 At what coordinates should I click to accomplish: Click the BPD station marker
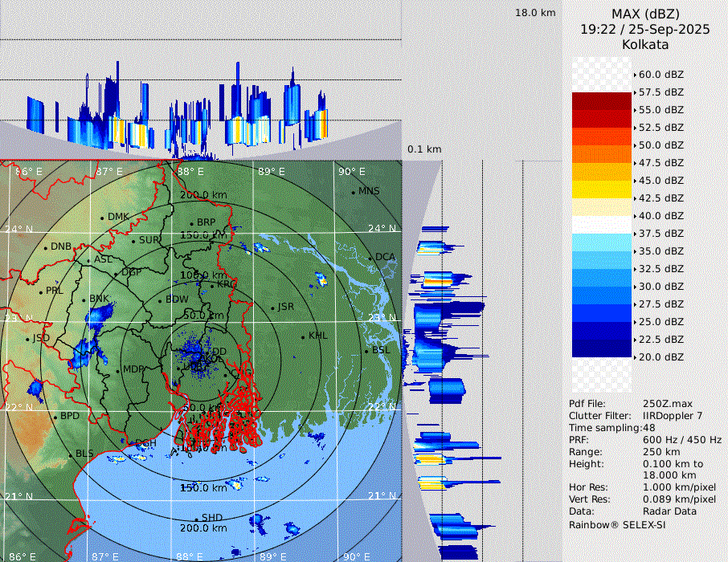(x=55, y=417)
